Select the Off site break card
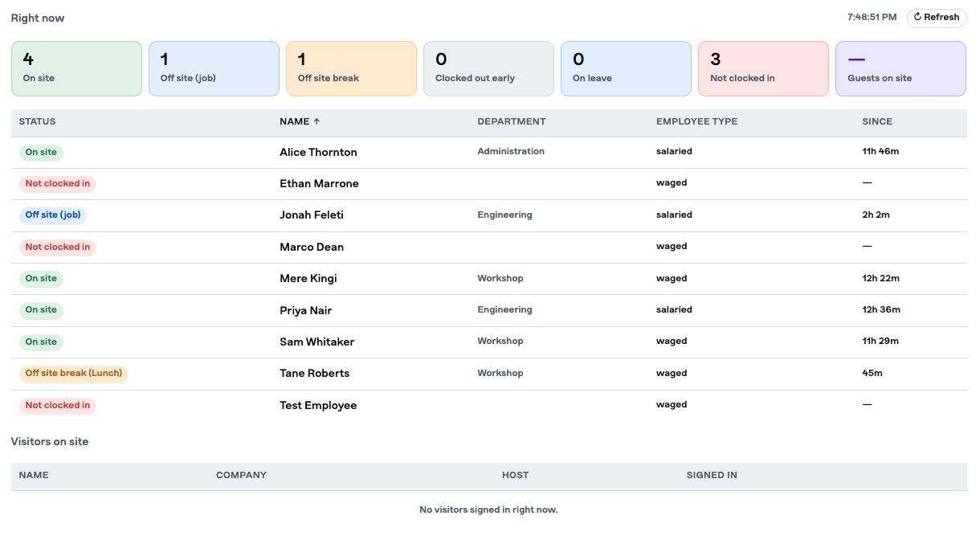This screenshot has height=536, width=980. point(352,69)
